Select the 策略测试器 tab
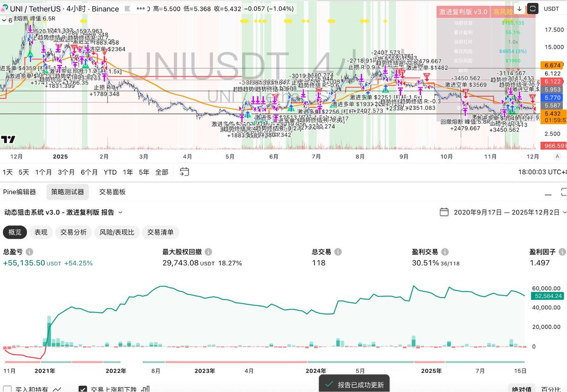Viewport: 567px width, 392px height. click(68, 192)
